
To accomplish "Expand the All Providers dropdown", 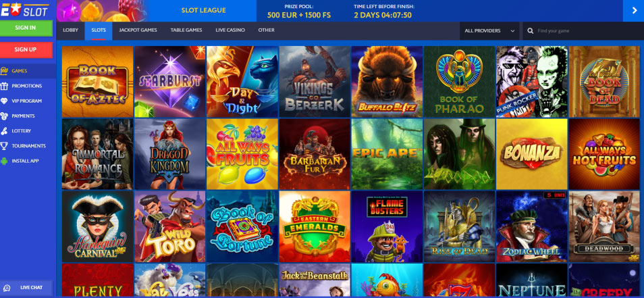I will (489, 31).
